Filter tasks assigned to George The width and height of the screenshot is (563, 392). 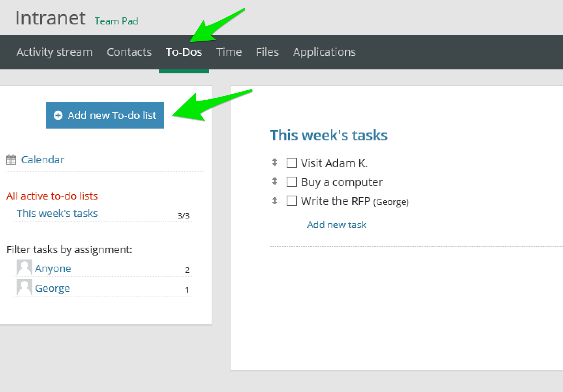pos(53,288)
